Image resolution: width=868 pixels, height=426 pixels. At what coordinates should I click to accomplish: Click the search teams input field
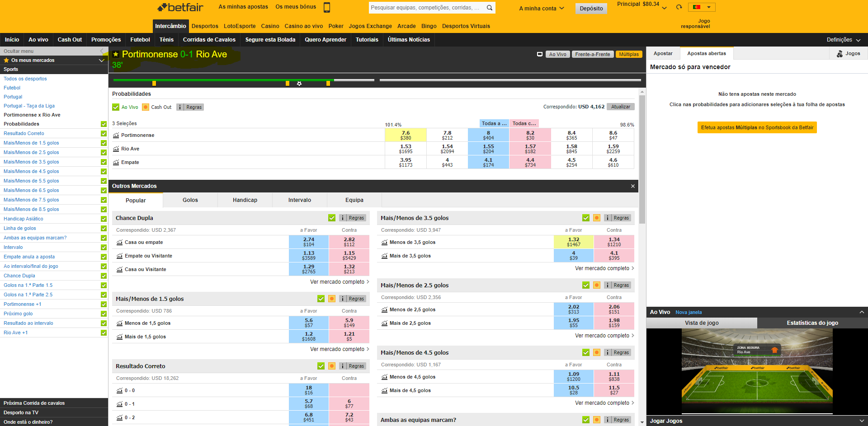[426, 8]
